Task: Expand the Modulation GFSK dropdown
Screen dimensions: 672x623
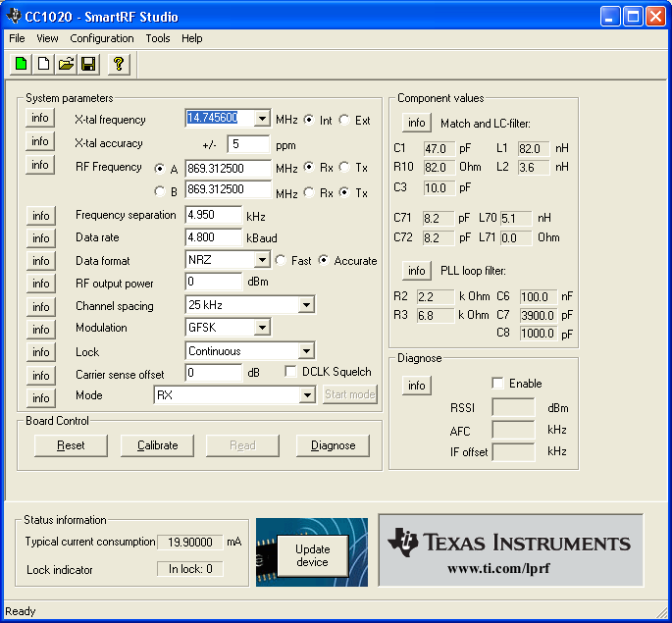Action: [x=261, y=328]
